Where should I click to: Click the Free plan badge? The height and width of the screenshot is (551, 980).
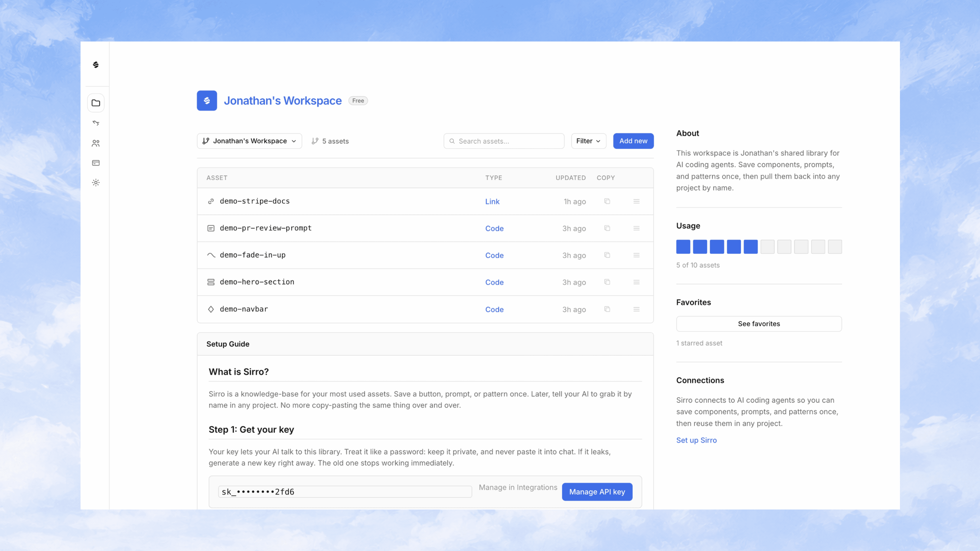(x=358, y=101)
